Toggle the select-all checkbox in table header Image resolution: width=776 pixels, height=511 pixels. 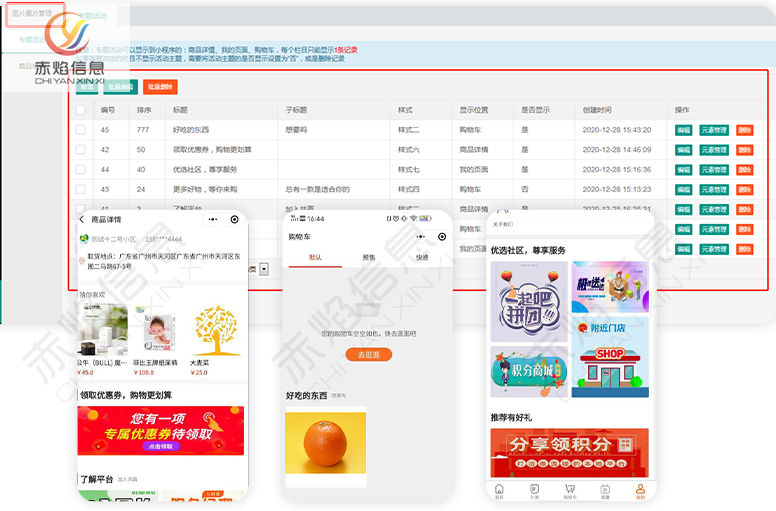pyautogui.click(x=81, y=110)
